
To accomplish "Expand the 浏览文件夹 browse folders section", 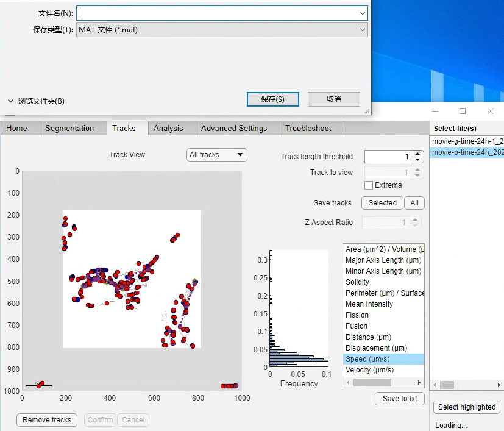I will 37,101.
